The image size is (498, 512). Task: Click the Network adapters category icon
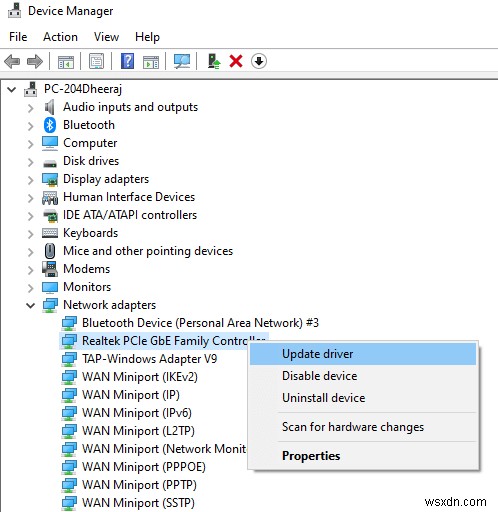coord(50,305)
